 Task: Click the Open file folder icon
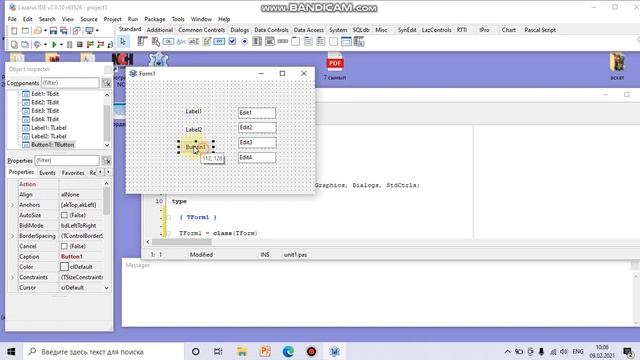tap(38, 31)
